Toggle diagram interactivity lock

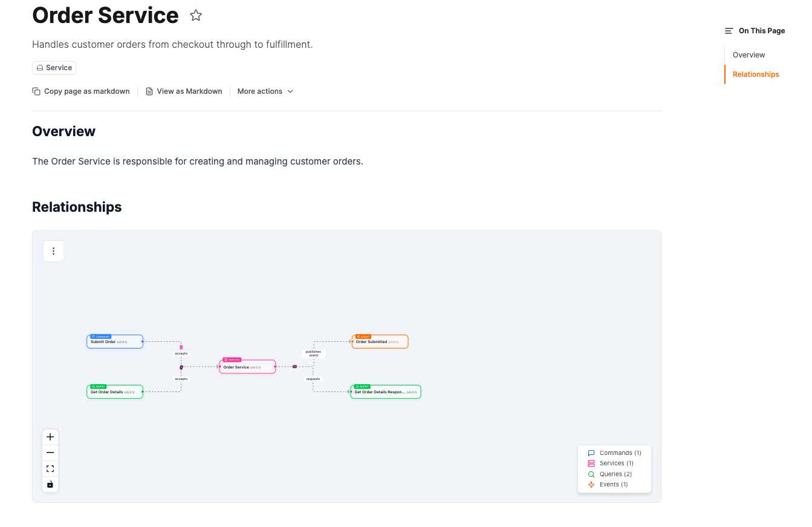coord(50,484)
